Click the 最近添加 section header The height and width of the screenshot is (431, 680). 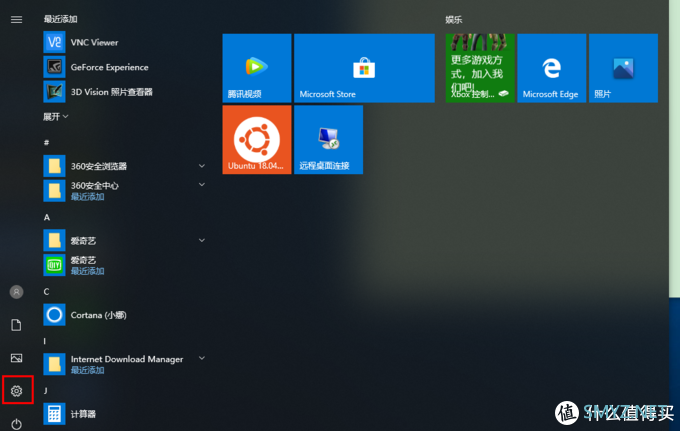[x=60, y=19]
